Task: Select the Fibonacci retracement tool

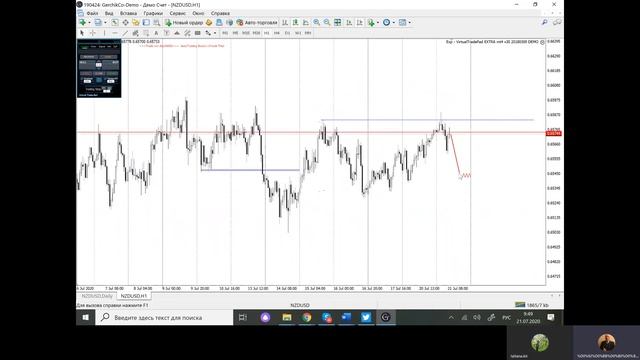Action: pyautogui.click(x=146, y=33)
